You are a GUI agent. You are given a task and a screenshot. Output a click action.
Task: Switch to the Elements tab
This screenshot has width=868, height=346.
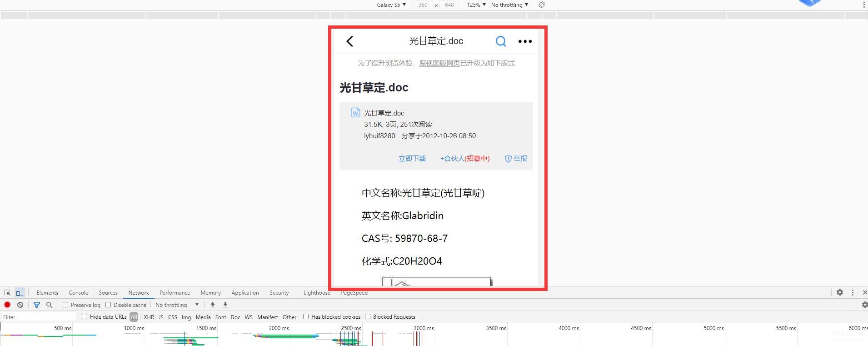pyautogui.click(x=47, y=292)
